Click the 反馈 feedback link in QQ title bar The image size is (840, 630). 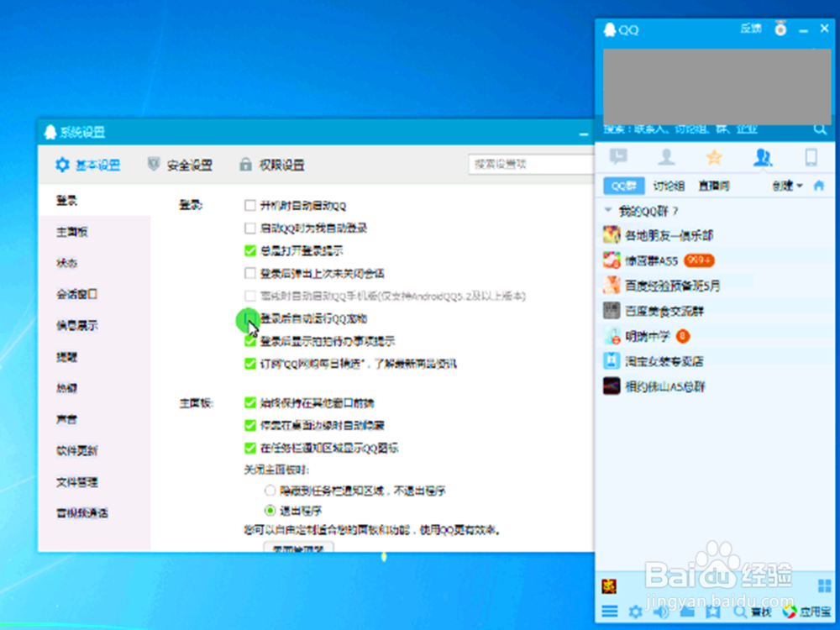[x=751, y=29]
